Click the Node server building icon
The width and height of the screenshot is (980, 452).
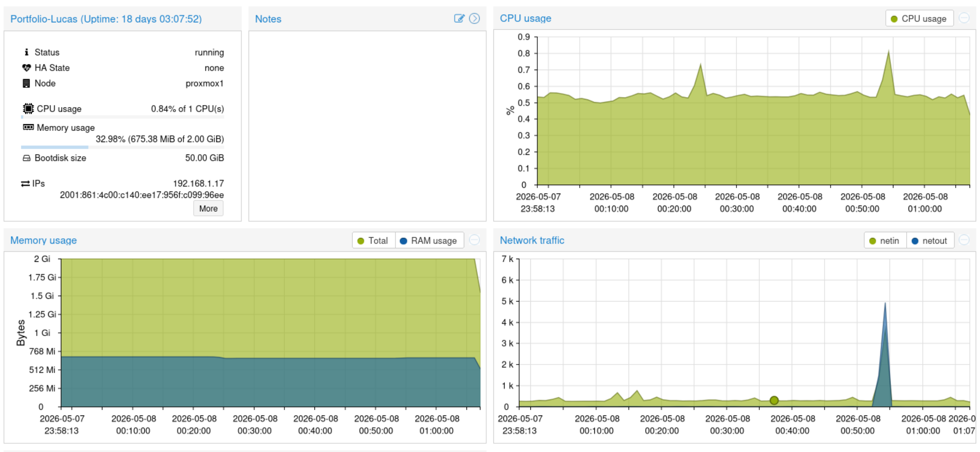click(26, 83)
